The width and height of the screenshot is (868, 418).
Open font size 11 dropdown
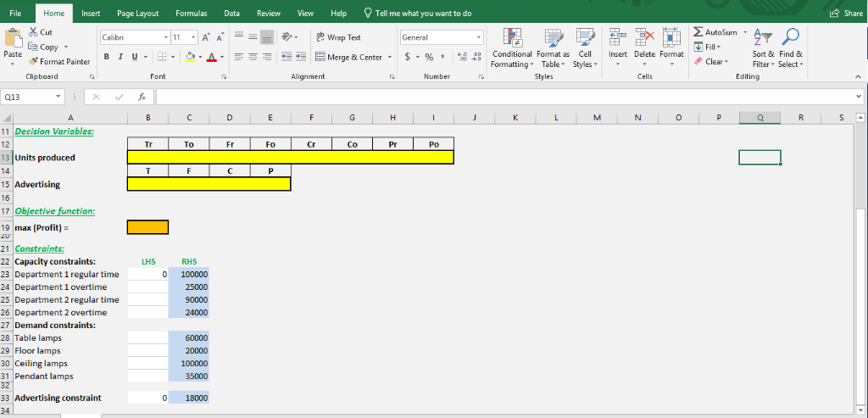(x=193, y=37)
